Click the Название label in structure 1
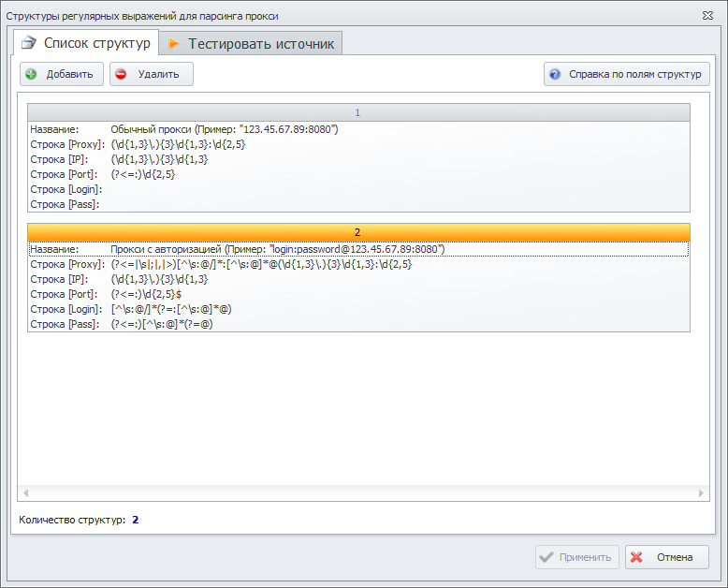The image size is (728, 588). [54, 129]
